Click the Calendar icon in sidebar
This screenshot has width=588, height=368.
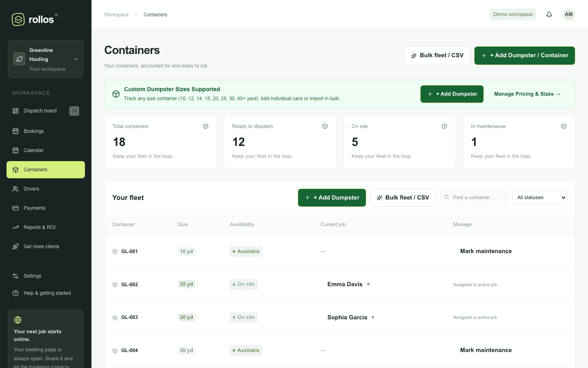point(16,150)
